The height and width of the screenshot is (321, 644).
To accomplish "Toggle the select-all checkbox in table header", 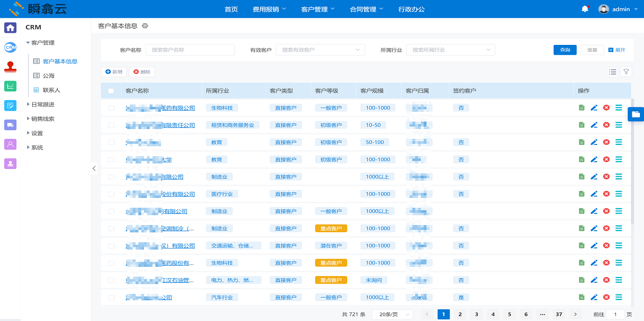I will click(x=111, y=91).
